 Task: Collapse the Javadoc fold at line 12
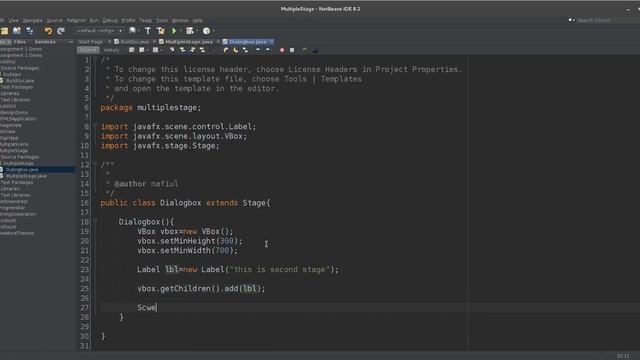point(95,164)
